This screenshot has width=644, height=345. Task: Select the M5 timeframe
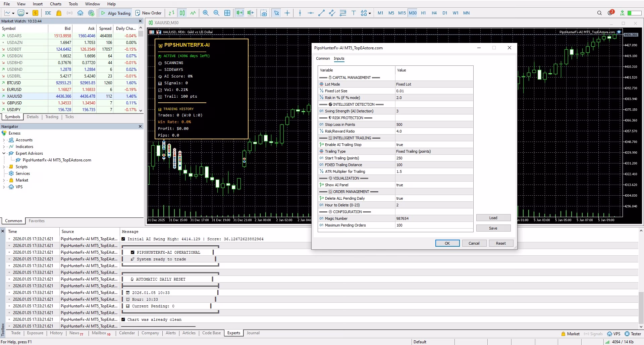pyautogui.click(x=391, y=13)
